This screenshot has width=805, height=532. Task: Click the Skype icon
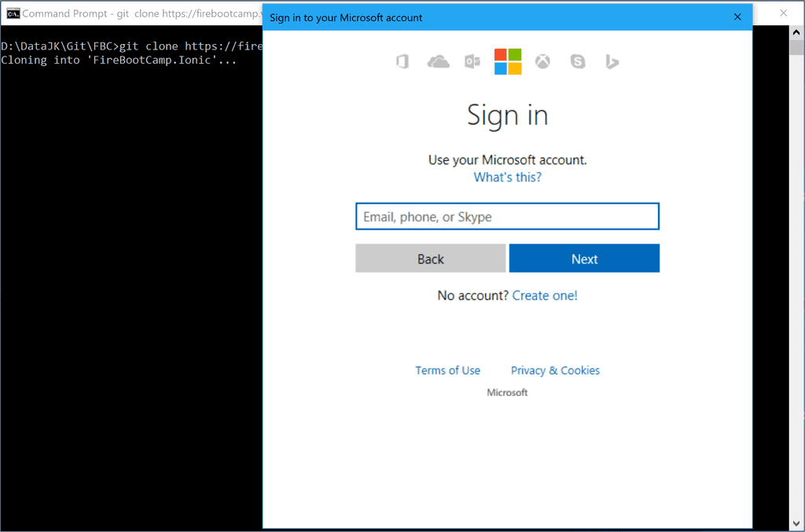click(578, 61)
